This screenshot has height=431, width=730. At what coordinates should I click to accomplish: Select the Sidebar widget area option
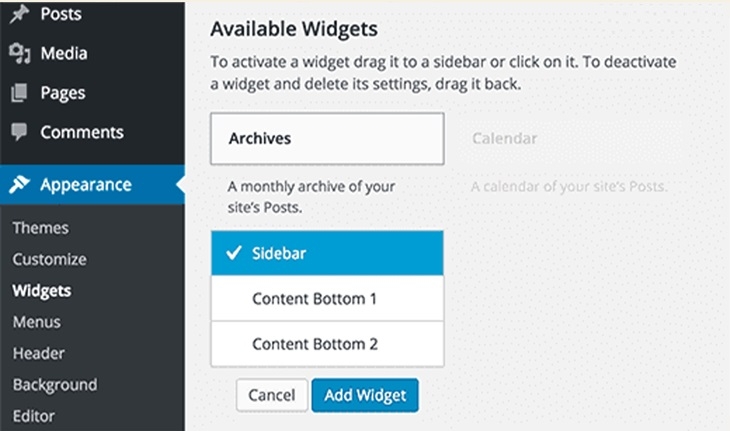(x=327, y=253)
